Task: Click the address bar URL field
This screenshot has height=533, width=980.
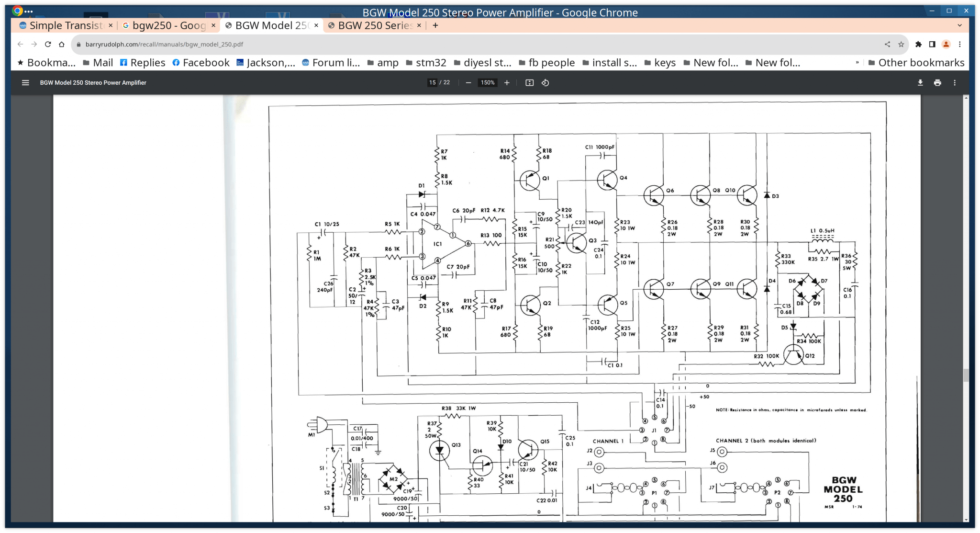Action: pos(479,44)
